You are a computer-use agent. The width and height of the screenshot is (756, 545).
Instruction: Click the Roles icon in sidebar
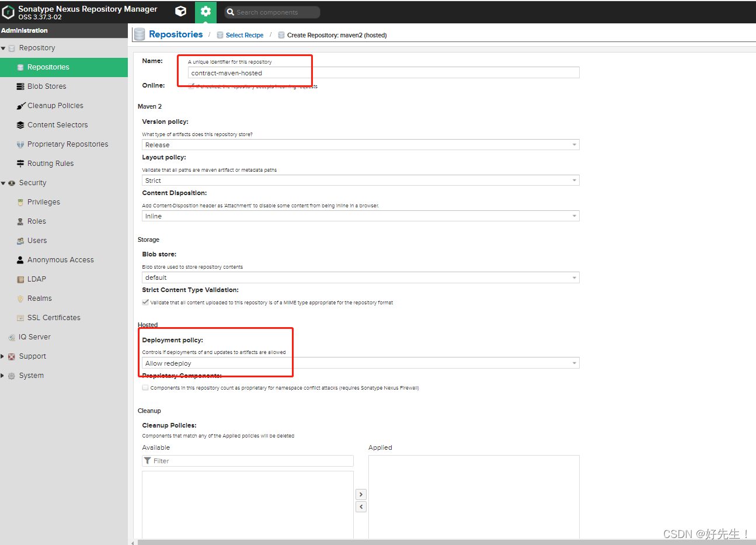[x=20, y=221]
